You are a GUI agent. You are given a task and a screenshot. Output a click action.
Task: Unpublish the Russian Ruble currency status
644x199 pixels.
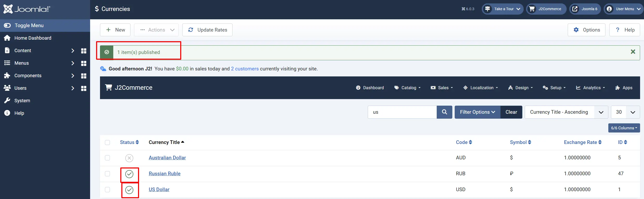129,174
